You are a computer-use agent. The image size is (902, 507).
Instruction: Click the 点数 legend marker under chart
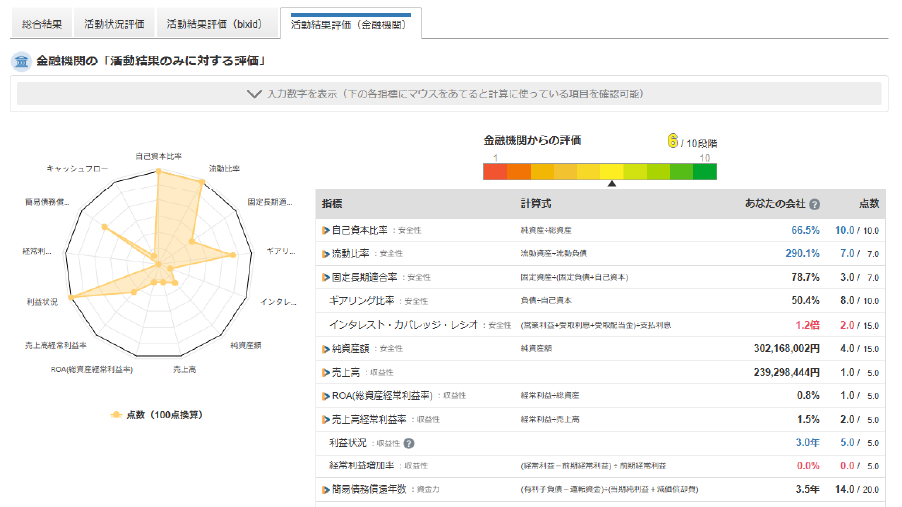point(117,414)
